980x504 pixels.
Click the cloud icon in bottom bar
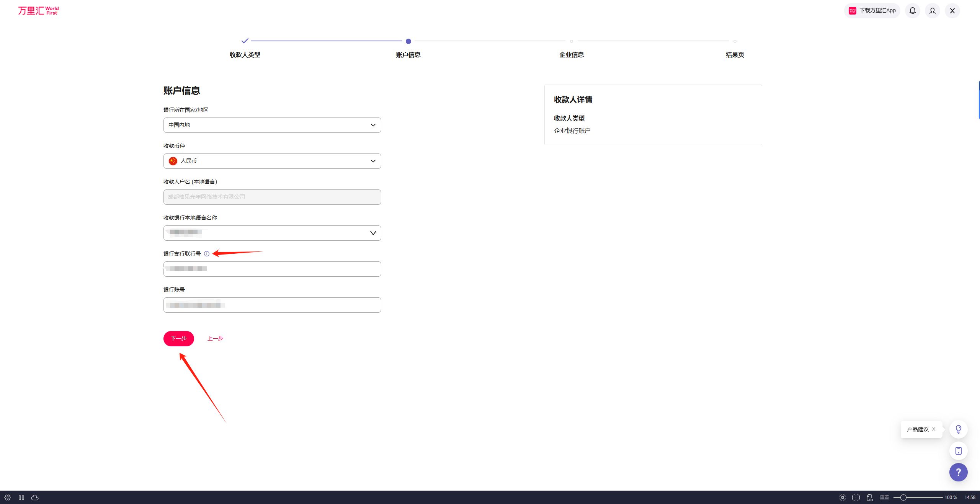coord(35,497)
